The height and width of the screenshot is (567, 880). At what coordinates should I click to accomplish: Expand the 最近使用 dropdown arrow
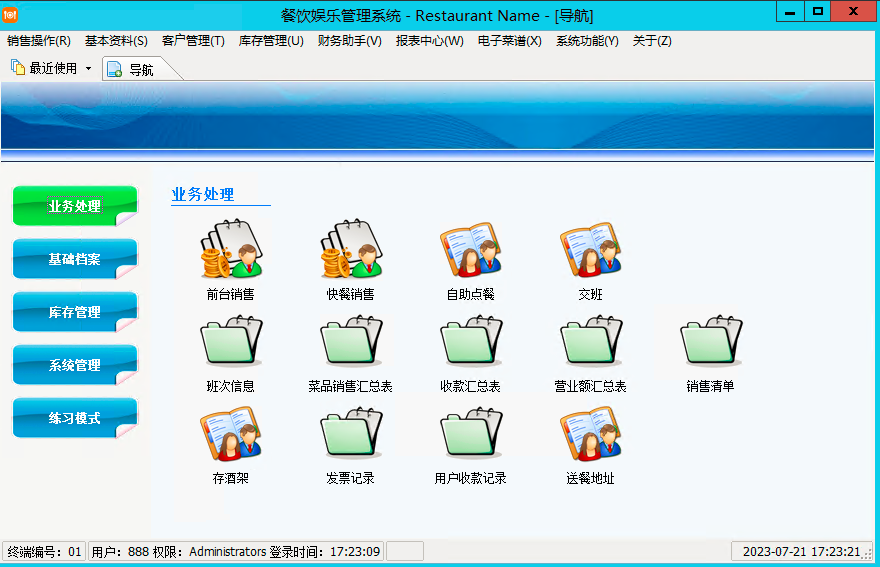point(88,69)
